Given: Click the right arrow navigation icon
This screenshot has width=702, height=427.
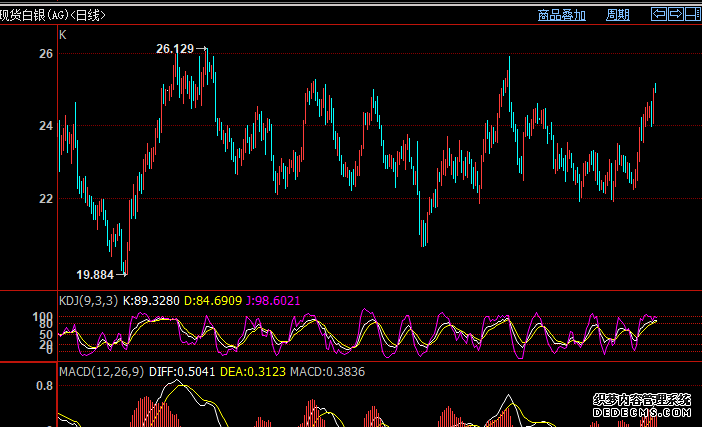Looking at the screenshot, I should pyautogui.click(x=676, y=14).
